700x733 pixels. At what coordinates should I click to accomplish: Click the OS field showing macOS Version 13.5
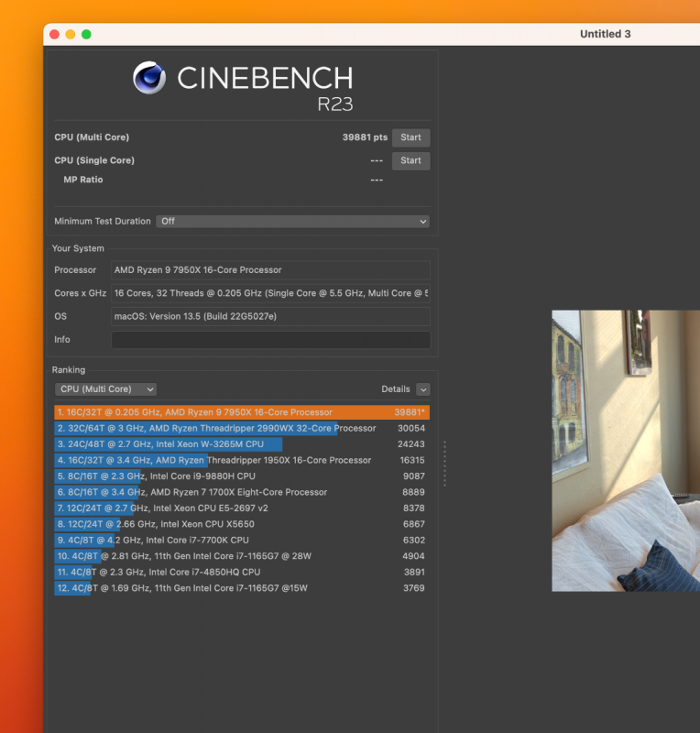270,316
